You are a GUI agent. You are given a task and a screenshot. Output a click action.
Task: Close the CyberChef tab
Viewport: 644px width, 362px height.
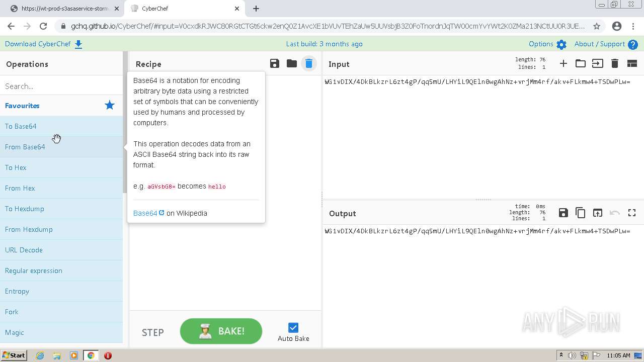tap(237, 9)
